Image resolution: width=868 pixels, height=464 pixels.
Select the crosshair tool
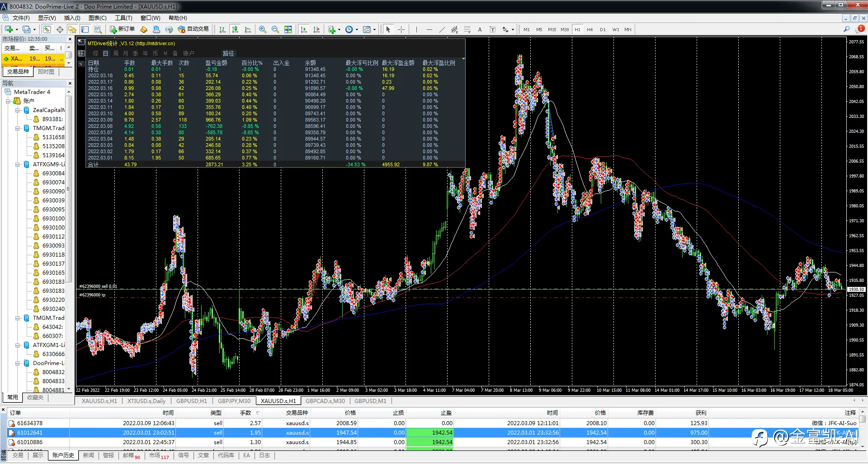click(x=401, y=29)
